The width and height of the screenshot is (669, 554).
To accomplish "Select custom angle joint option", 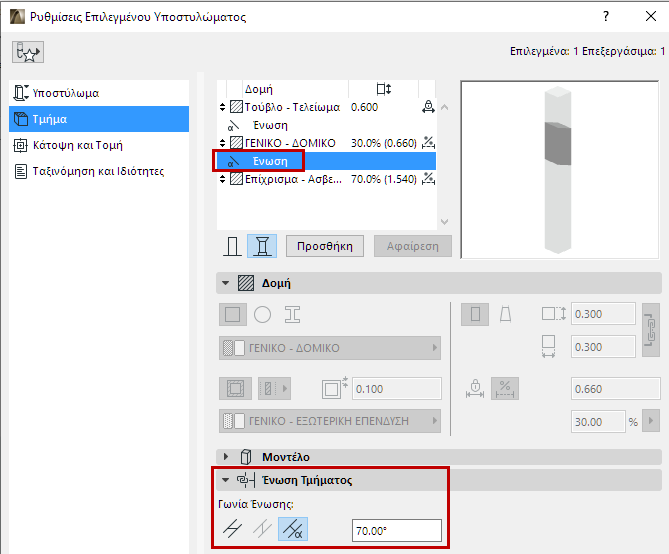I will (293, 529).
